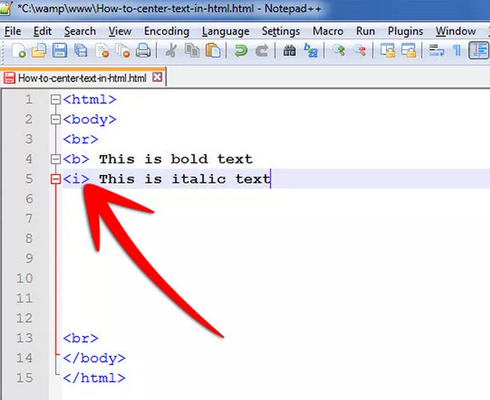490x400 pixels.
Task: Collapse the red i tag fold on line 5
Action: tap(56, 179)
